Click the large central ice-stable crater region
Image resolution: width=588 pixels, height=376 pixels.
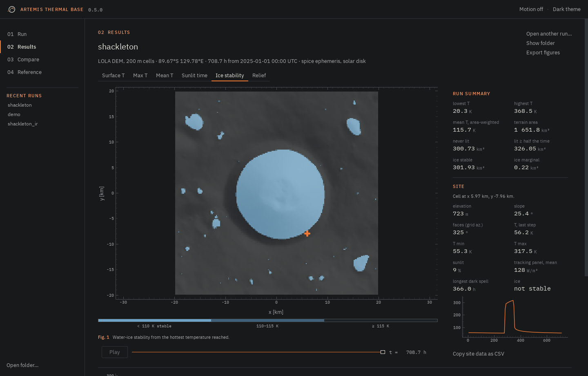click(x=280, y=194)
